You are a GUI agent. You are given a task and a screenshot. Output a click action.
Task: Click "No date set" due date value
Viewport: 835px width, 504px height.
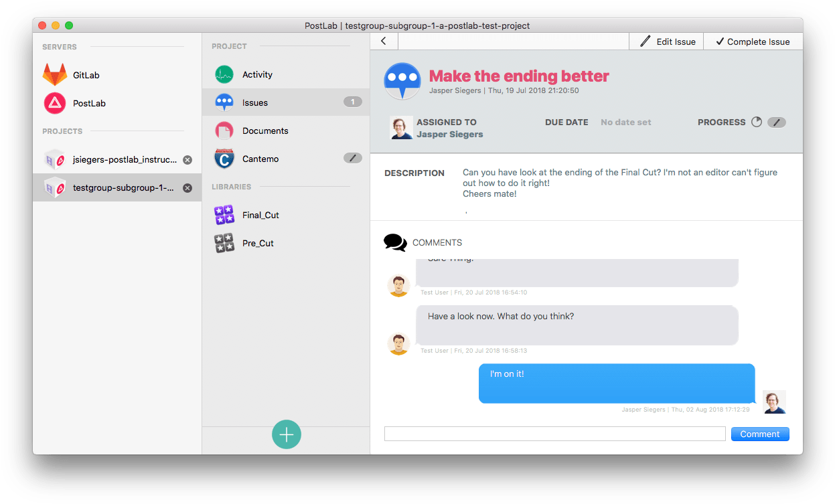(626, 122)
